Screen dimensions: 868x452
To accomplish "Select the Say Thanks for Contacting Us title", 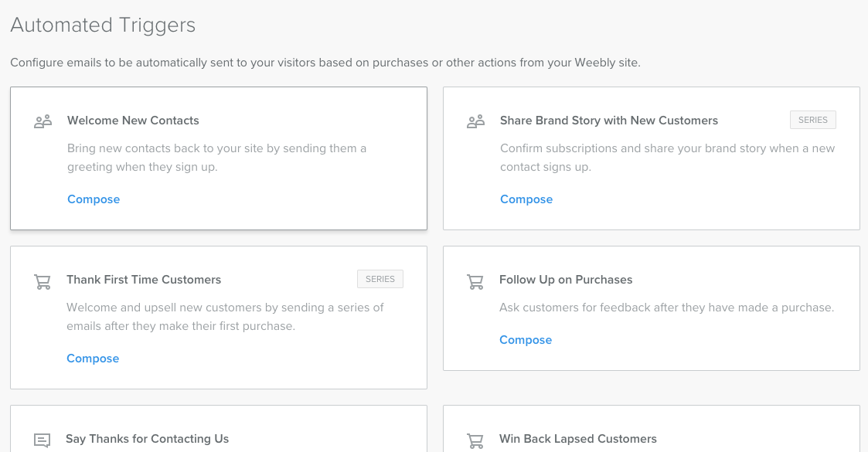I will coord(148,439).
